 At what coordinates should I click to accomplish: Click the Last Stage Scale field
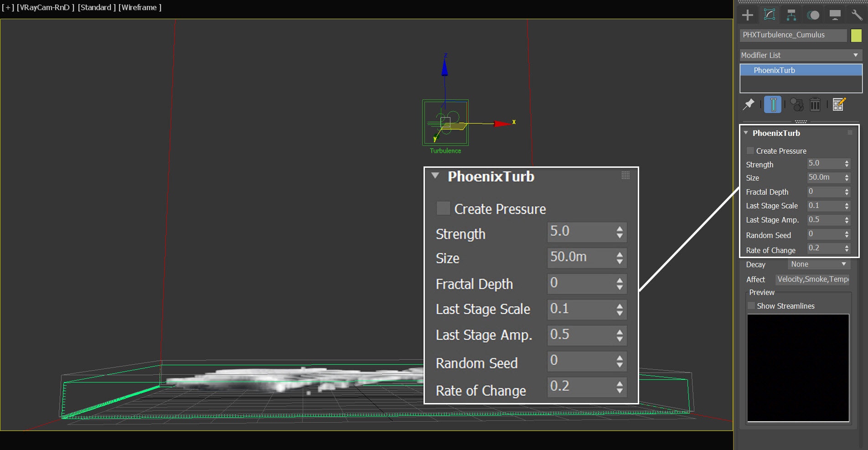[x=825, y=206]
